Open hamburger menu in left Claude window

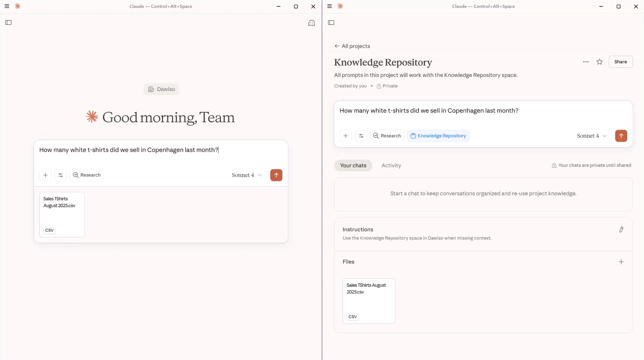coord(7,6)
